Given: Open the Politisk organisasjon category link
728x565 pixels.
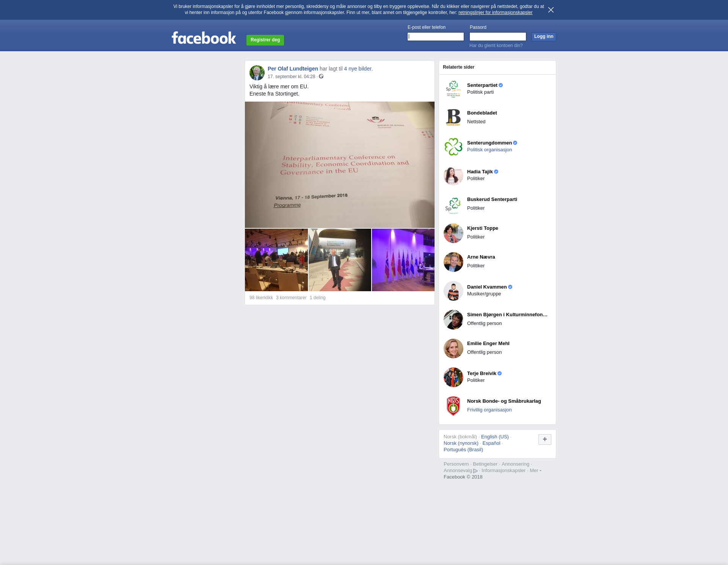Looking at the screenshot, I should click(x=490, y=150).
